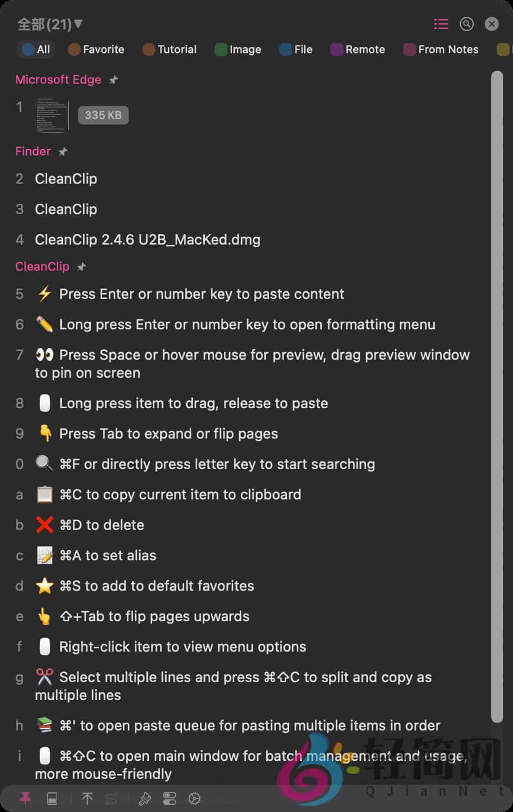Viewport: 513px width, 812px height.
Task: Click the S-curve icon in the bottom toolbar
Action: pyautogui.click(x=111, y=798)
